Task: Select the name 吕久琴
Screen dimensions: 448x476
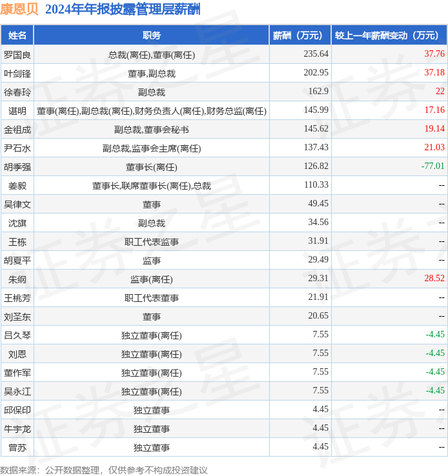Action: [17, 335]
